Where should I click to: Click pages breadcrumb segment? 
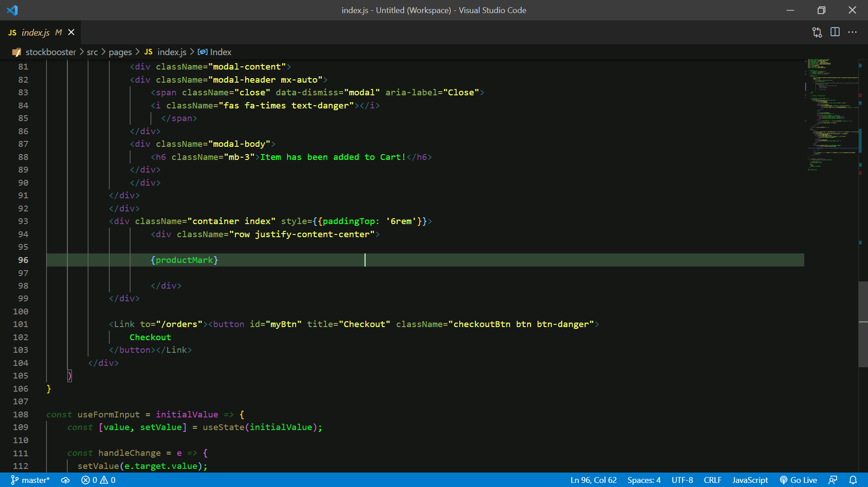120,52
